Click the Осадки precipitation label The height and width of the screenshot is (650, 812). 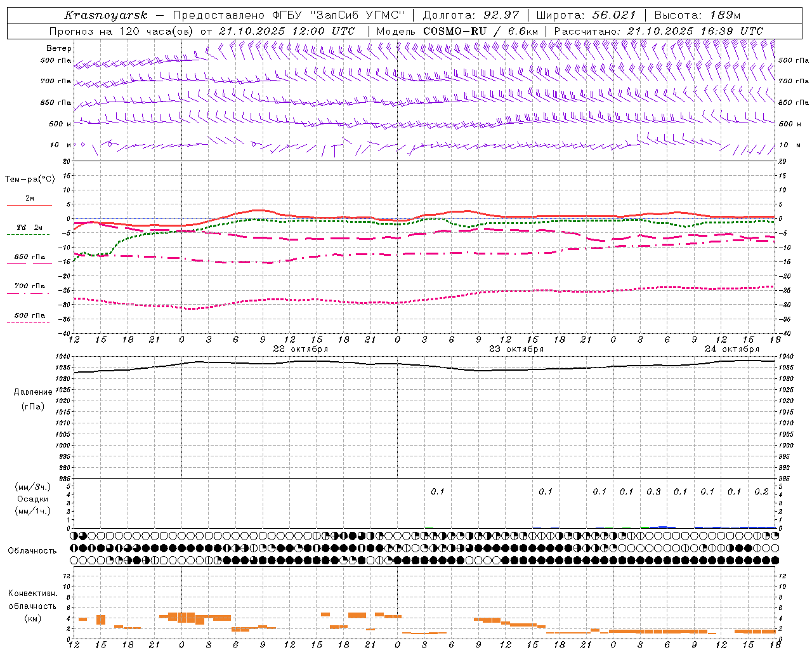tap(33, 499)
